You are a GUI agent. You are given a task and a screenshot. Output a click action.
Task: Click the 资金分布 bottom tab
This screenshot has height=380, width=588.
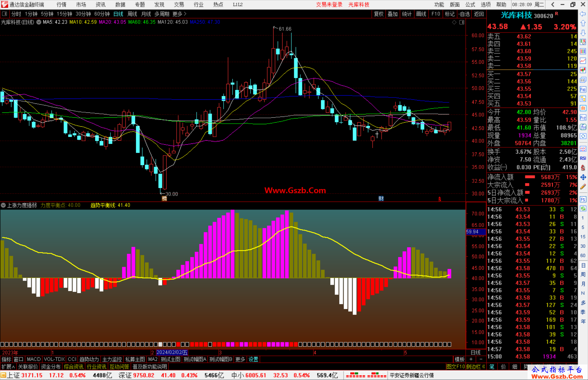pyautogui.click(x=51, y=367)
